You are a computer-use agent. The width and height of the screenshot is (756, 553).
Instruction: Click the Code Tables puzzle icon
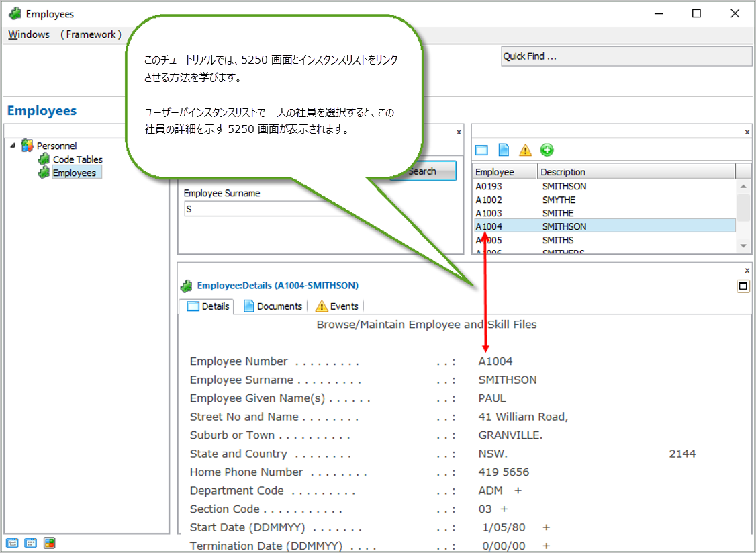pyautogui.click(x=44, y=159)
